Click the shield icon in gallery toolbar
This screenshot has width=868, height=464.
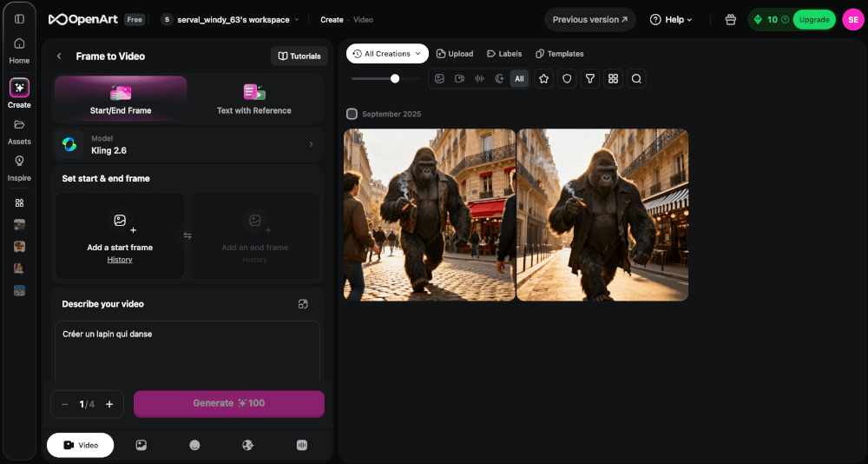(x=567, y=79)
